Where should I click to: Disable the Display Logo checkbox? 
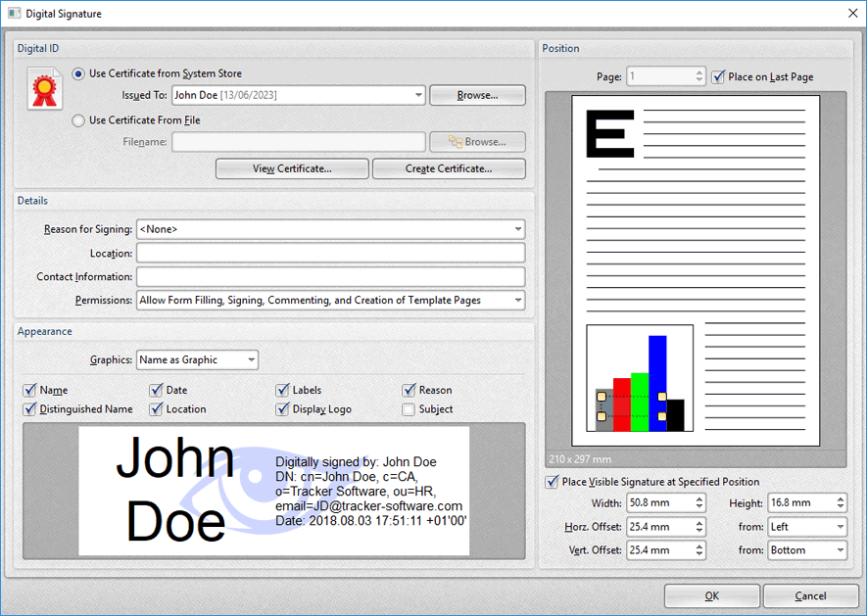click(x=282, y=409)
